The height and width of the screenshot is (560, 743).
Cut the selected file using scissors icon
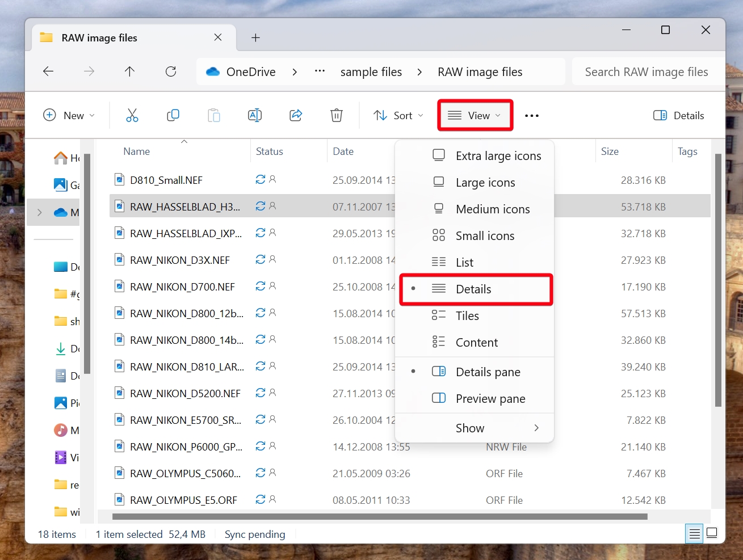[132, 115]
